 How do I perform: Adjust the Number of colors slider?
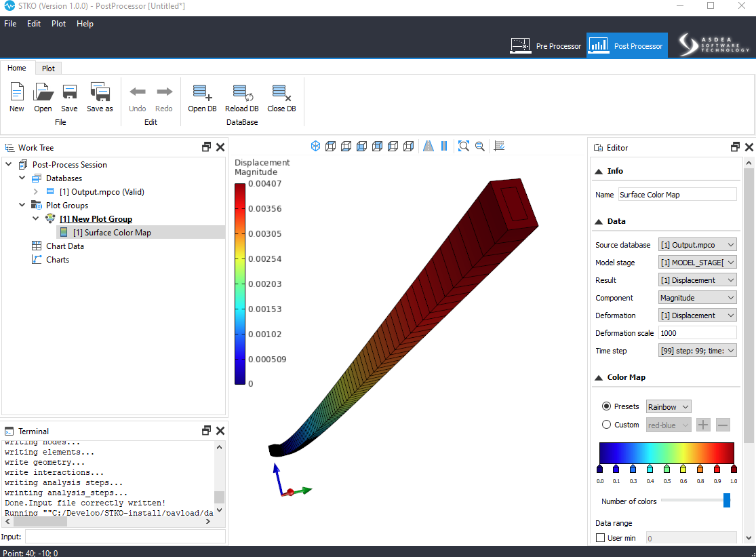coord(727,501)
